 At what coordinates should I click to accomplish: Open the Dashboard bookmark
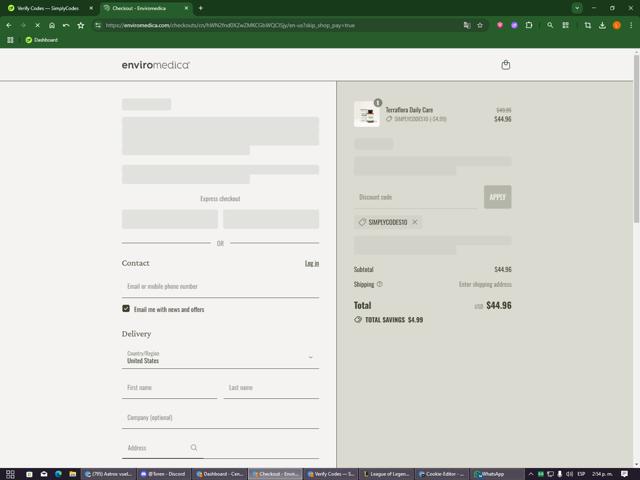point(42,40)
